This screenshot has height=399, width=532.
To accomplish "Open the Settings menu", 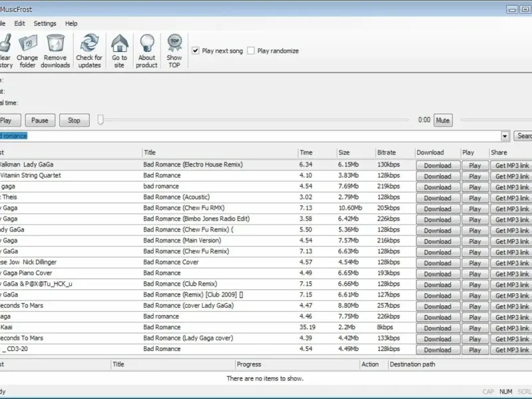I will pos(45,23).
